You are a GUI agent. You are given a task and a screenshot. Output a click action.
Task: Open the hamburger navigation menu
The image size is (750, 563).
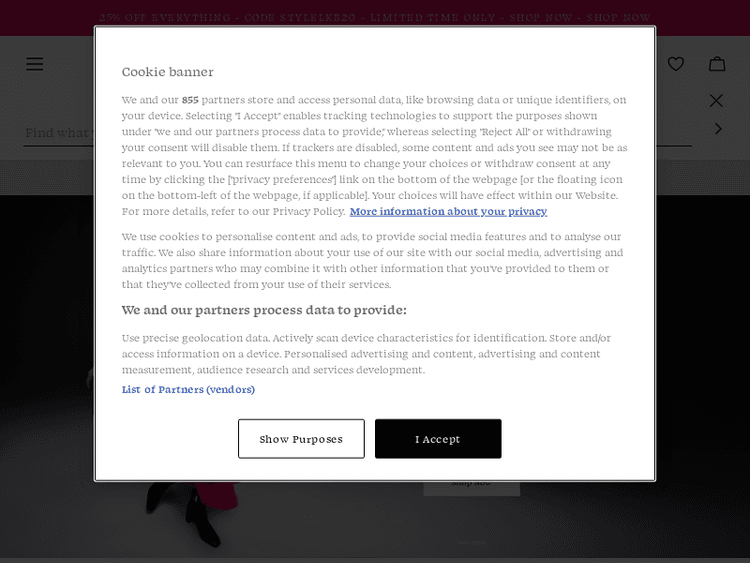[x=35, y=64]
